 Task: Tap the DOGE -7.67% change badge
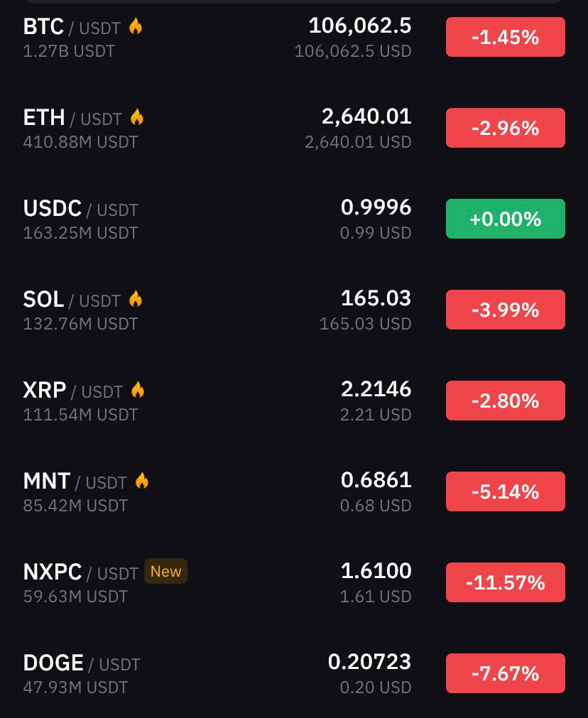(506, 673)
